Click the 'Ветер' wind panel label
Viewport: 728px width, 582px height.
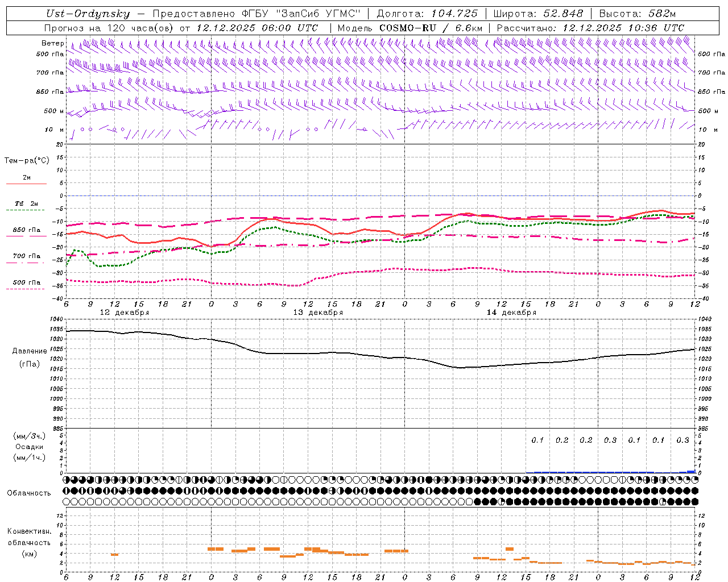[x=52, y=43]
